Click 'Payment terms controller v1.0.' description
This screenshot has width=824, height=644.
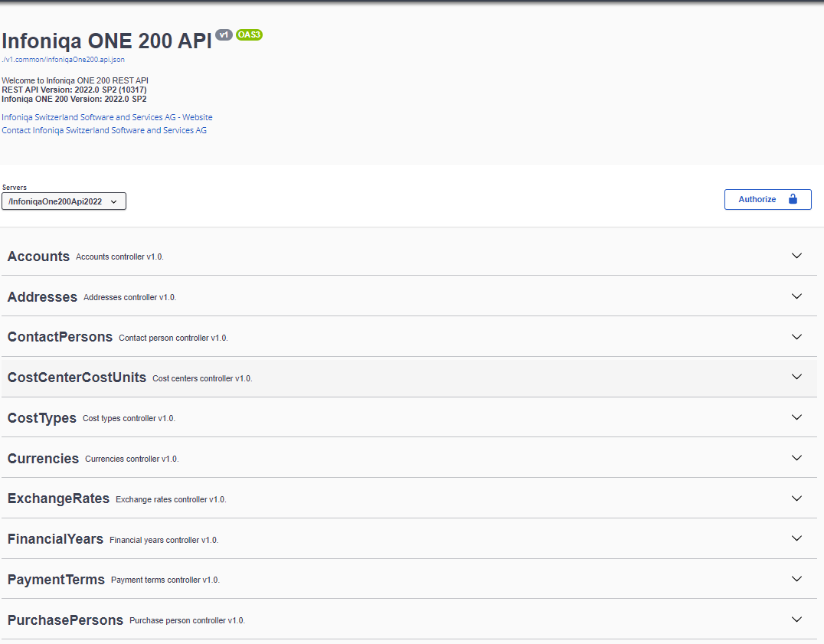pos(165,580)
